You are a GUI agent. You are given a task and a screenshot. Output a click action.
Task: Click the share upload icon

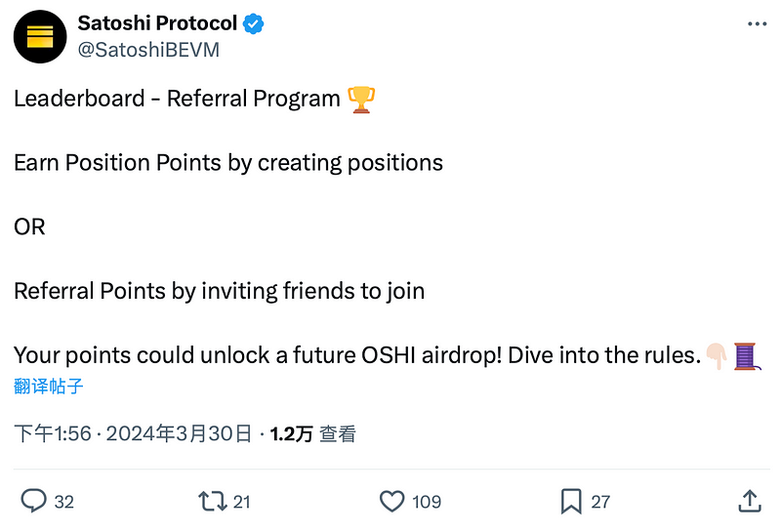pos(750,501)
